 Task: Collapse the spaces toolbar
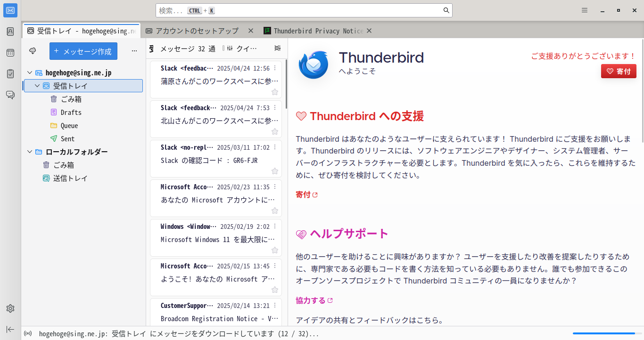tap(10, 329)
